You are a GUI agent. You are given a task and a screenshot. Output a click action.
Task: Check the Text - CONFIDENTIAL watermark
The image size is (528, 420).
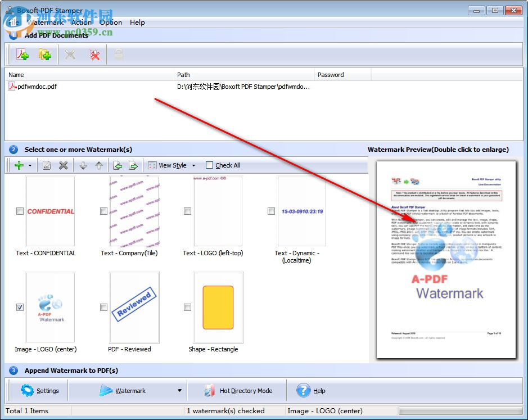[x=20, y=211]
